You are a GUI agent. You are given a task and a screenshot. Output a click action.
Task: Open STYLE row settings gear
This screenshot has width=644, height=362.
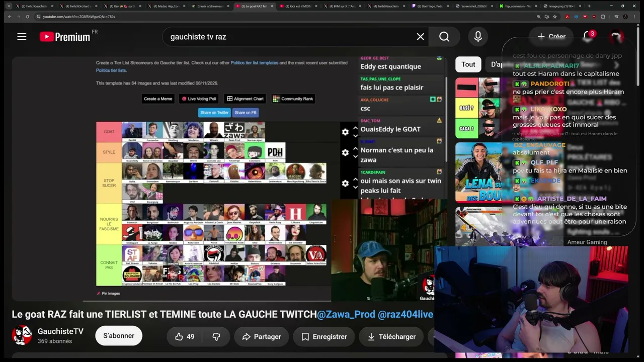pyautogui.click(x=345, y=152)
